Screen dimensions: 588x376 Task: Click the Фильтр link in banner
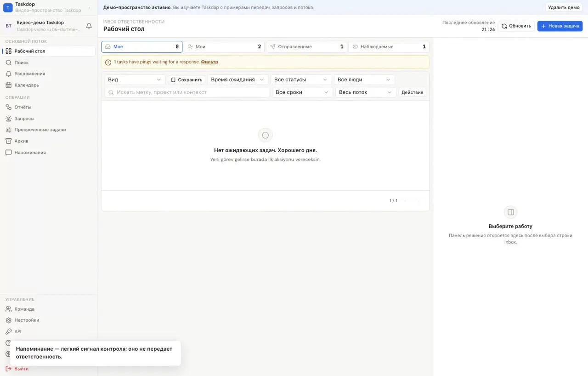209,62
